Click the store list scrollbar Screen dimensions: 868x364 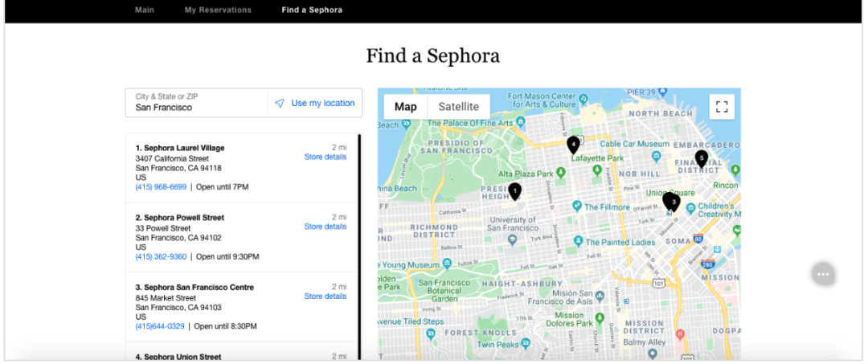point(360,246)
